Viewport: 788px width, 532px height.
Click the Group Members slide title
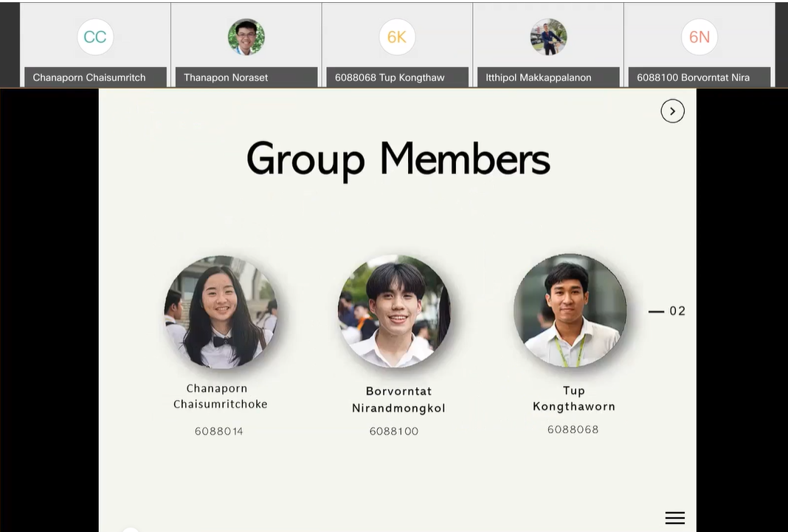[398, 159]
